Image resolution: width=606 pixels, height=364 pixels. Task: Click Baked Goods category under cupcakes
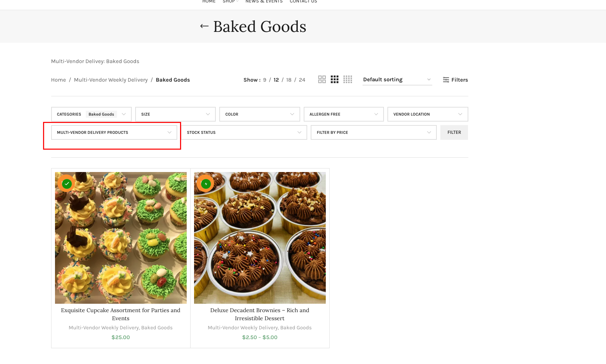157,328
